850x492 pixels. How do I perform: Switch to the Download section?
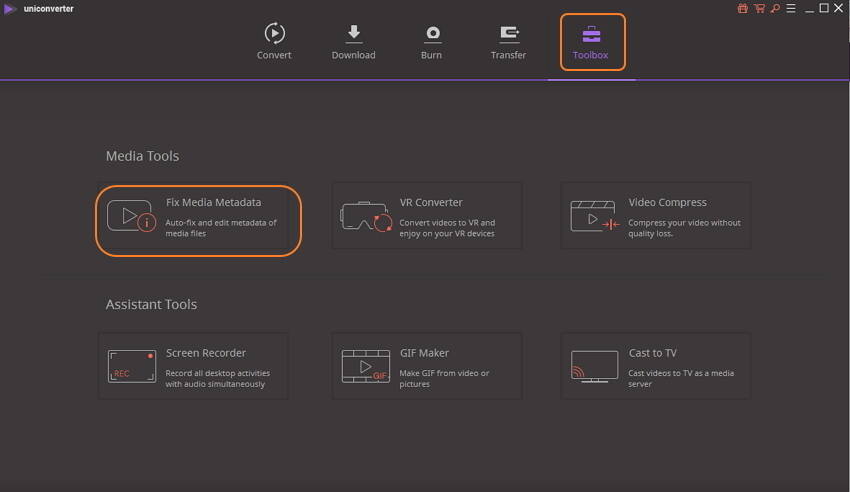coord(353,42)
